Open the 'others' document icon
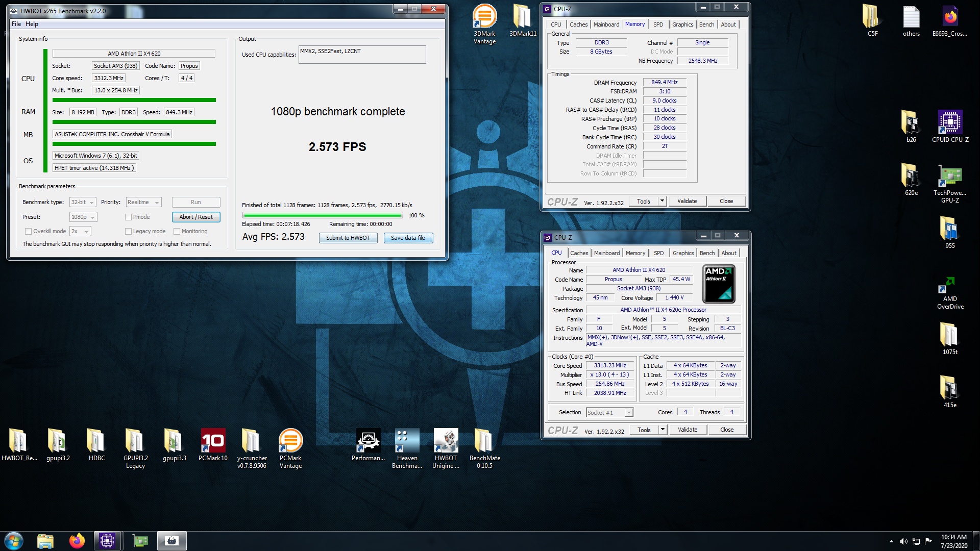The width and height of the screenshot is (980, 551). tap(911, 20)
